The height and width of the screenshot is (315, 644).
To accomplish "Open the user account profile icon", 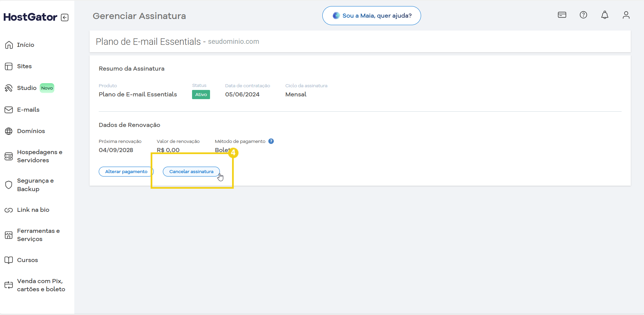I will pyautogui.click(x=626, y=15).
